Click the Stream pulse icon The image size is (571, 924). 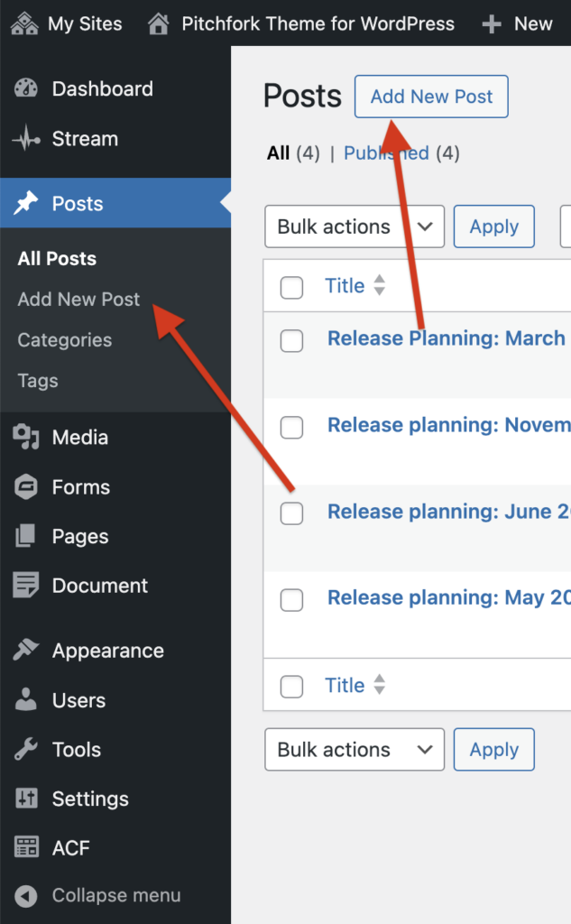tap(26, 139)
